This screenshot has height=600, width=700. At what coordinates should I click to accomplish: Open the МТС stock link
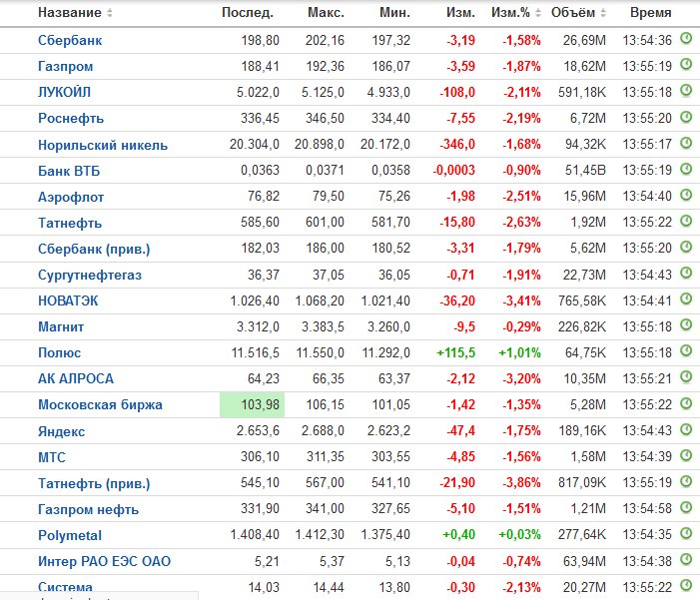point(52,457)
